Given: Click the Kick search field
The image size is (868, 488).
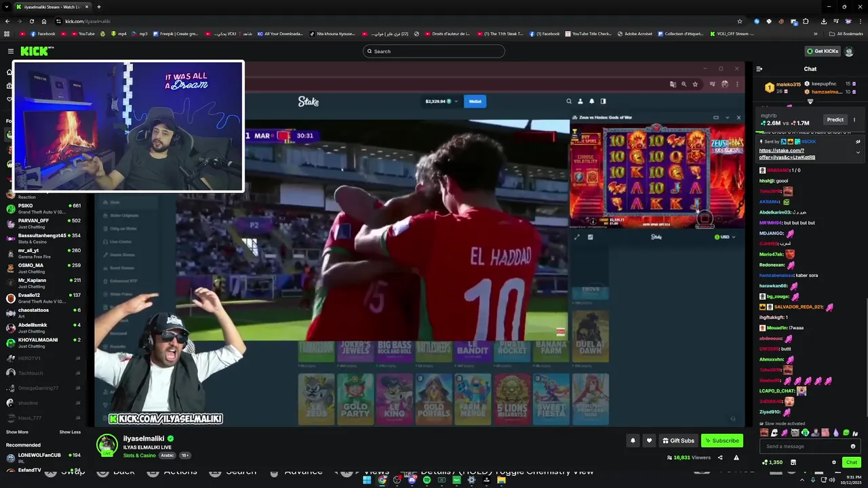Looking at the screenshot, I should [x=434, y=51].
